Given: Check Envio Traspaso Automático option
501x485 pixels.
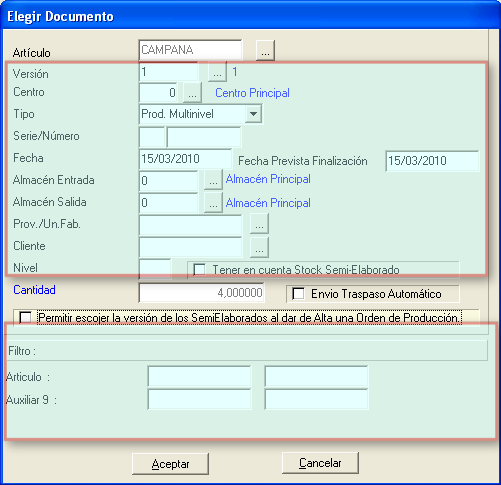Looking at the screenshot, I should tap(298, 294).
